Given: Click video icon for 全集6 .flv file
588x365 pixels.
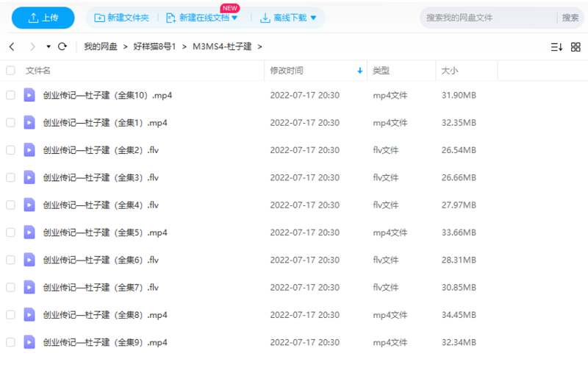Looking at the screenshot, I should coord(29,259).
